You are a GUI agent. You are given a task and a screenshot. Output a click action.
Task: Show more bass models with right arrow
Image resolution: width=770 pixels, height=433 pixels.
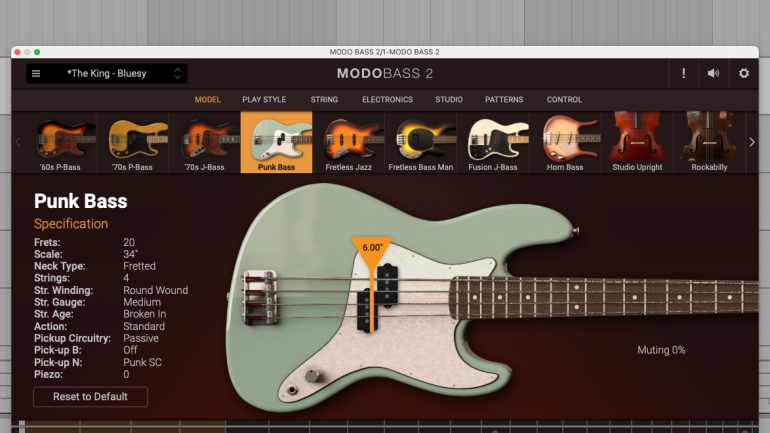point(752,142)
